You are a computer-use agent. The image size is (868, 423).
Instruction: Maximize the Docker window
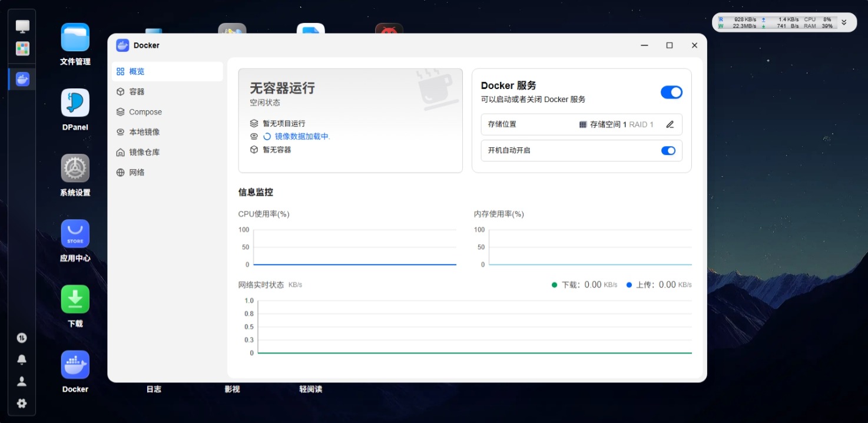(x=670, y=45)
